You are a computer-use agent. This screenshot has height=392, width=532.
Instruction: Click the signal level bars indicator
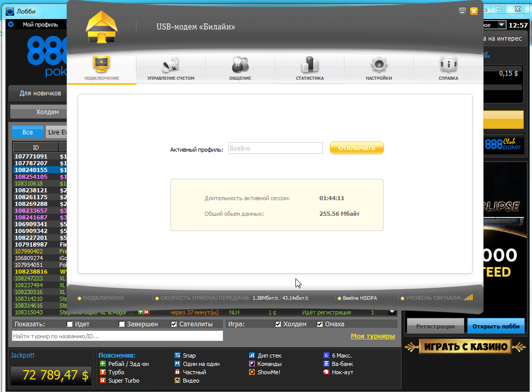[x=468, y=297]
